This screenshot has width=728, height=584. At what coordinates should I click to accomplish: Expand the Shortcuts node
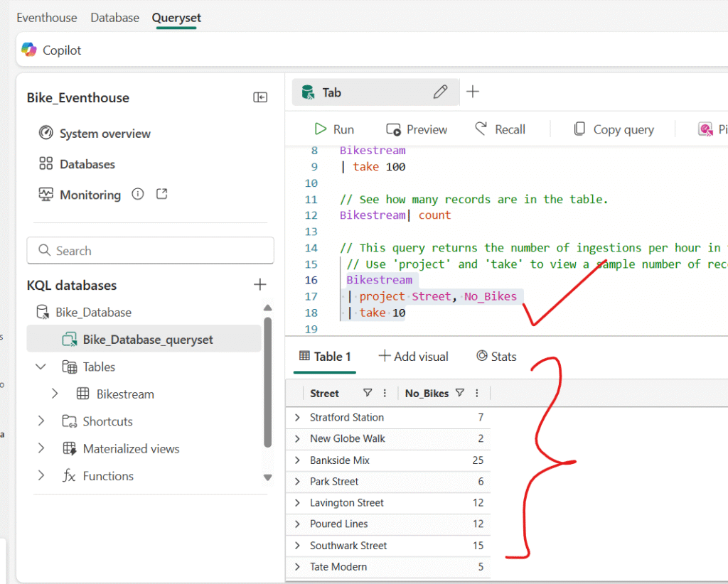(41, 421)
